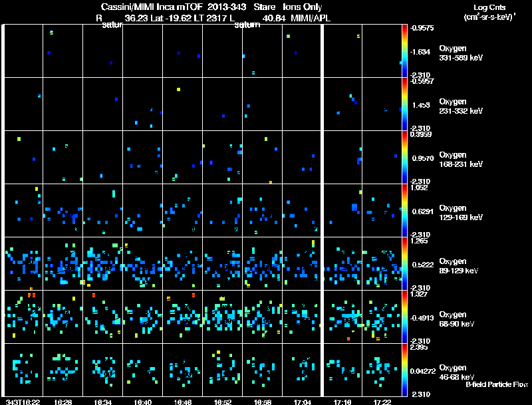Click the '0.6291' colorbar value

point(423,211)
